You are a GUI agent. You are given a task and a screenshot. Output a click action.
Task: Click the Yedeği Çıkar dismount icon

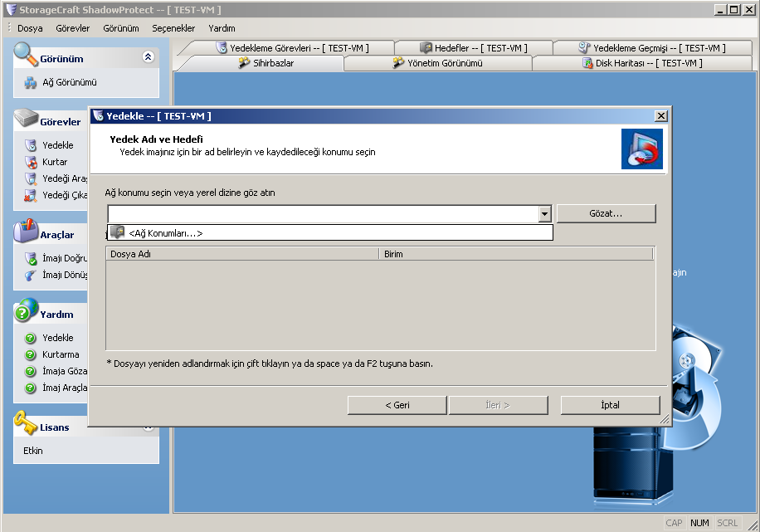[31, 195]
